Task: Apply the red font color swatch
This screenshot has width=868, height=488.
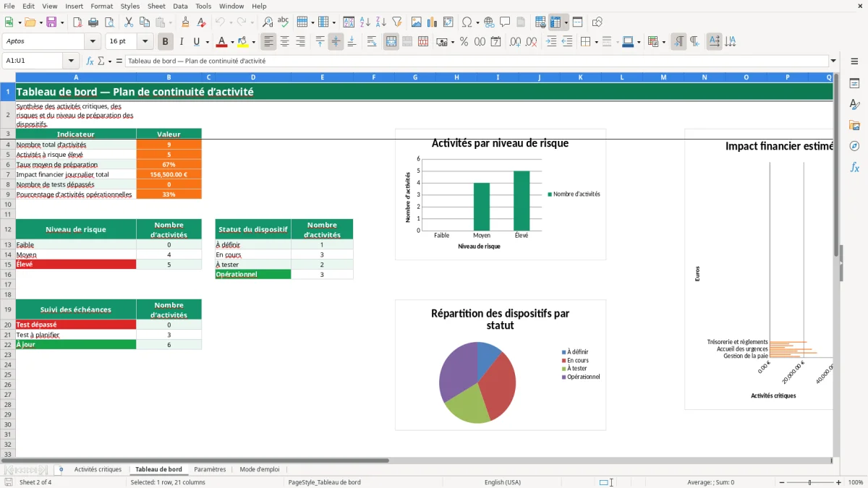Action: tap(222, 42)
